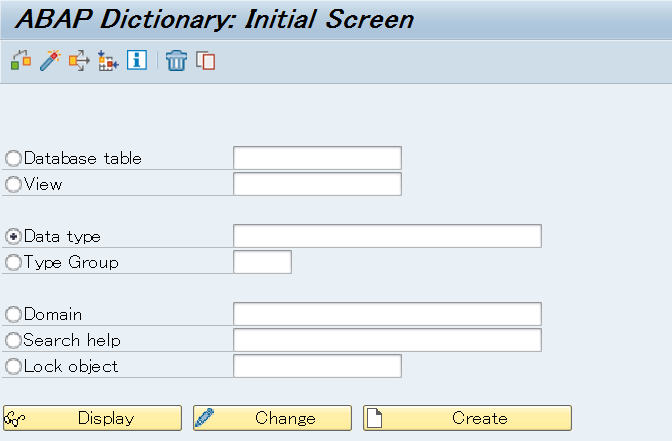Click the Display button
672x441 pixels.
pyautogui.click(x=93, y=418)
